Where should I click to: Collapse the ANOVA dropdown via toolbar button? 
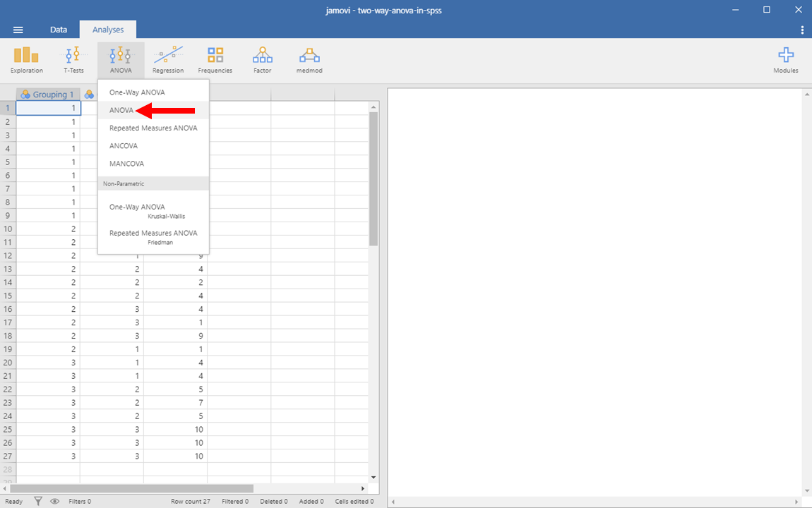[x=121, y=59]
